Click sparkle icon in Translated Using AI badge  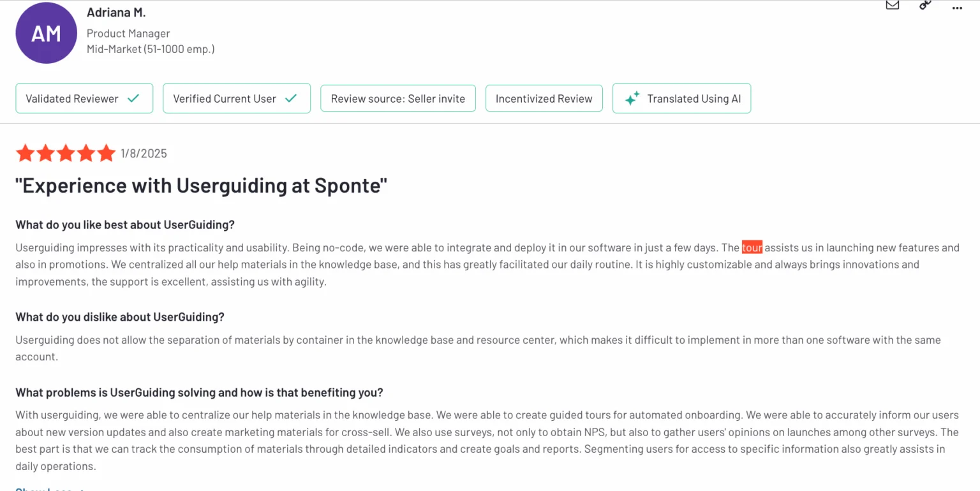coord(632,99)
